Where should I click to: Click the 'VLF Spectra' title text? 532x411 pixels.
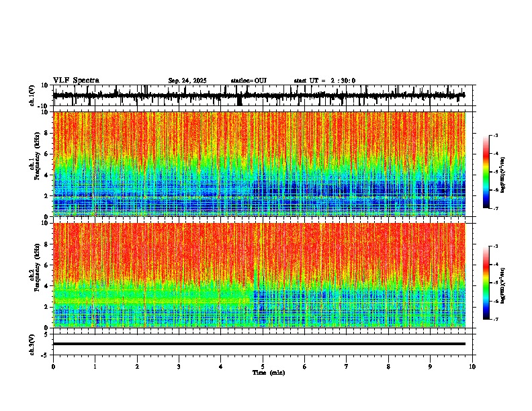pos(76,81)
